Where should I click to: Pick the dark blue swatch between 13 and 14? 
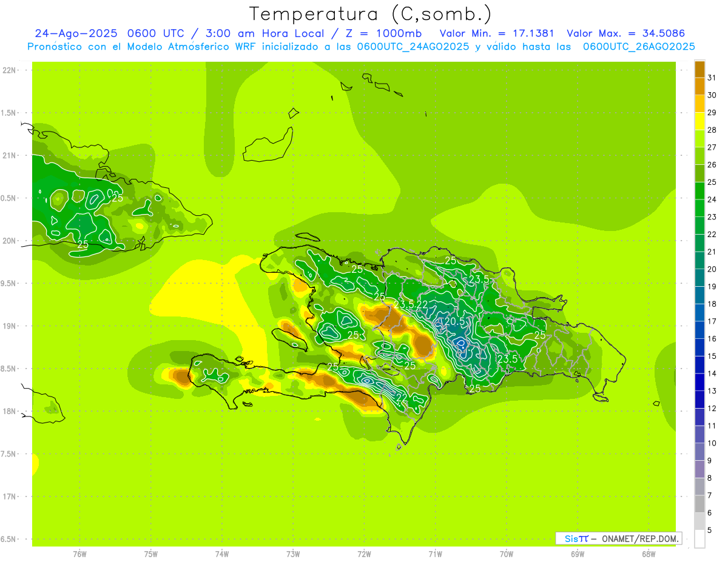pyautogui.click(x=699, y=382)
